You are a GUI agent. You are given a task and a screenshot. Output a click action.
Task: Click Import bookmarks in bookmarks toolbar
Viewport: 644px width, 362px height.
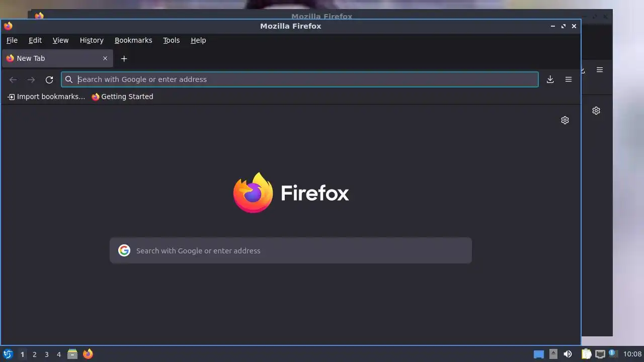(46, 97)
